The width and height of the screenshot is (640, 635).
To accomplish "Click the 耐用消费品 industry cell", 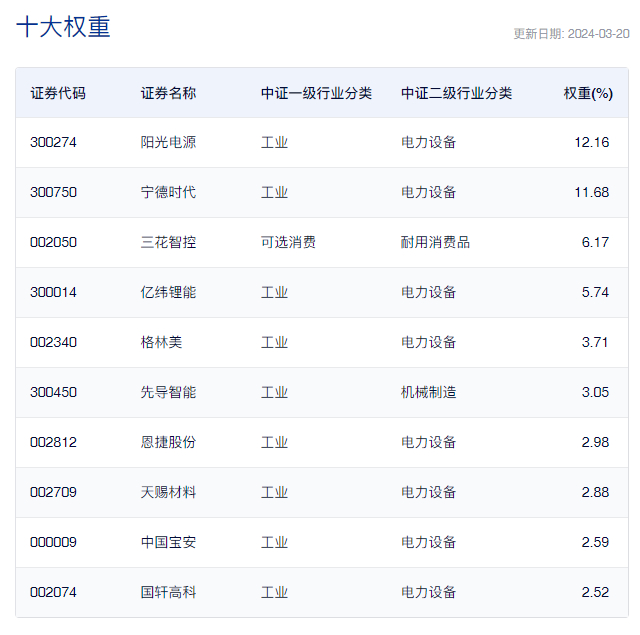I will 435,242.
